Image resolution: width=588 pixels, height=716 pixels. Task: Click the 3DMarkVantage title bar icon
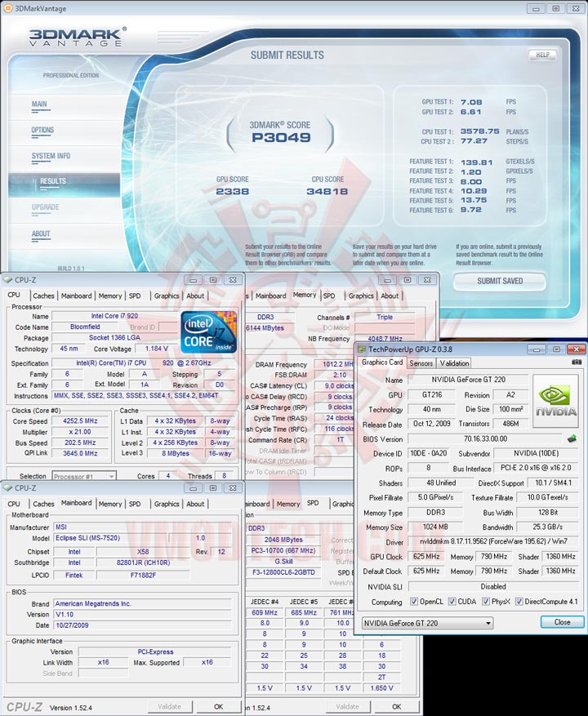pyautogui.click(x=8, y=9)
